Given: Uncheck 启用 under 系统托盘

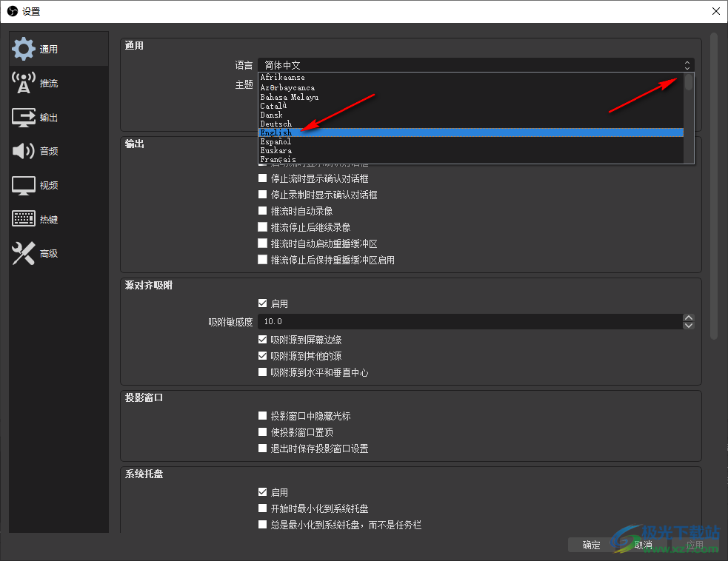Looking at the screenshot, I should pyautogui.click(x=262, y=491).
